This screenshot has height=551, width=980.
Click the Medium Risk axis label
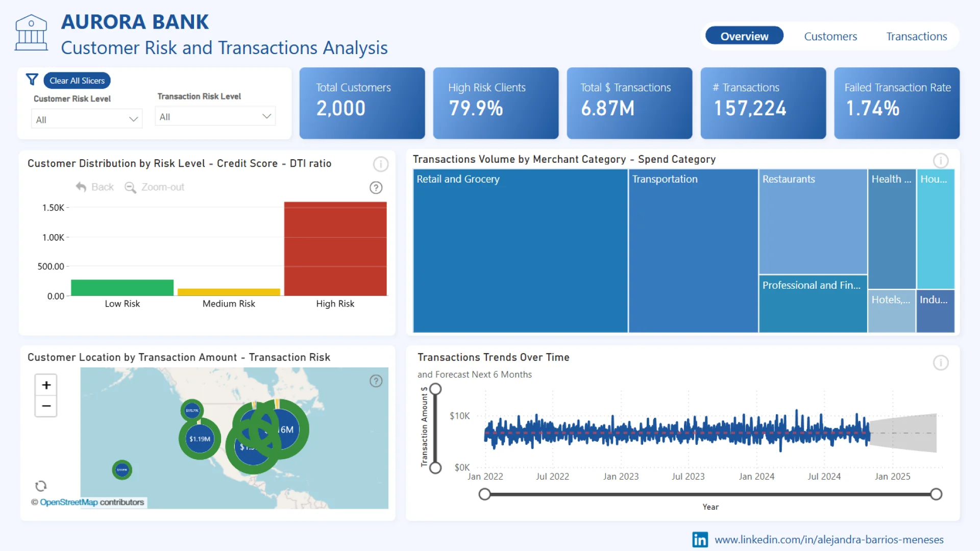point(229,304)
